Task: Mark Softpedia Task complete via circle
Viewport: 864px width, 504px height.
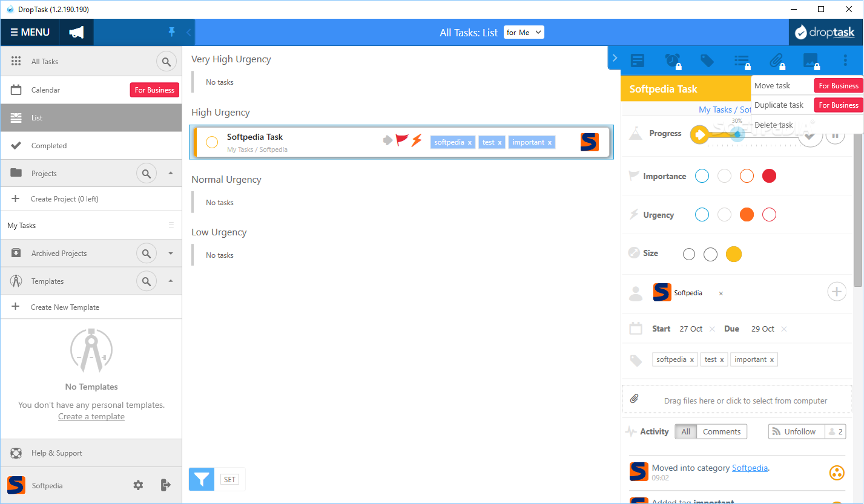Action: (212, 142)
